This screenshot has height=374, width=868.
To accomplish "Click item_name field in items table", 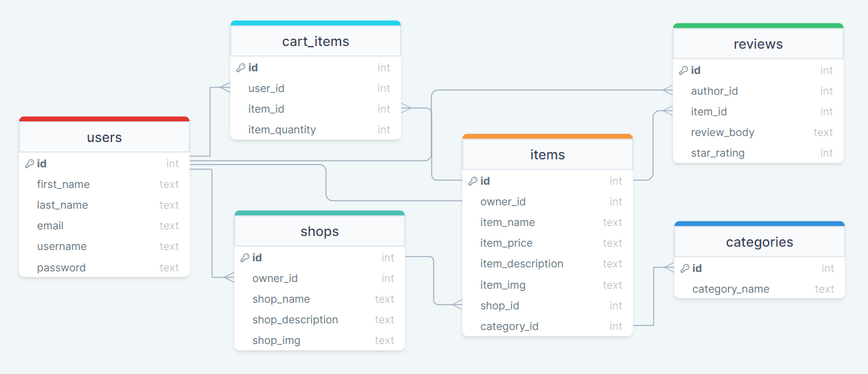I will tap(548, 222).
